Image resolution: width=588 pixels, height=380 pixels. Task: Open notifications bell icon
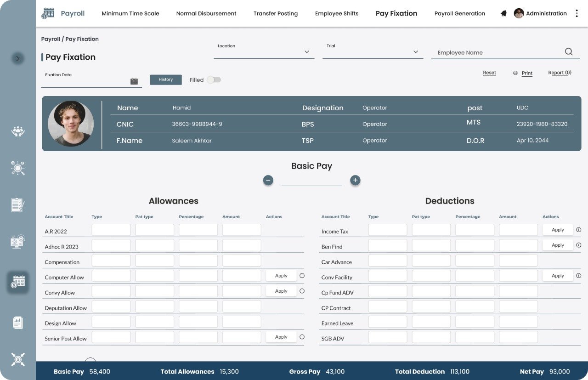coord(503,13)
